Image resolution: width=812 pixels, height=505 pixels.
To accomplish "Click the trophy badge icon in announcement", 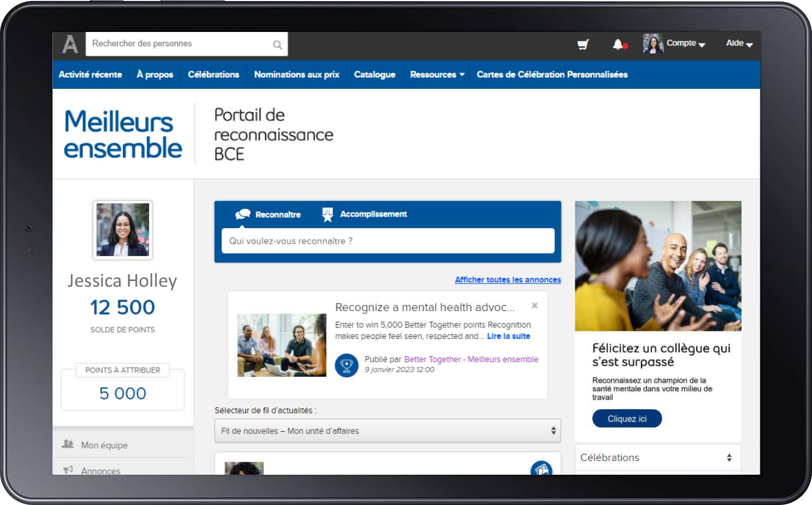I will [x=347, y=365].
